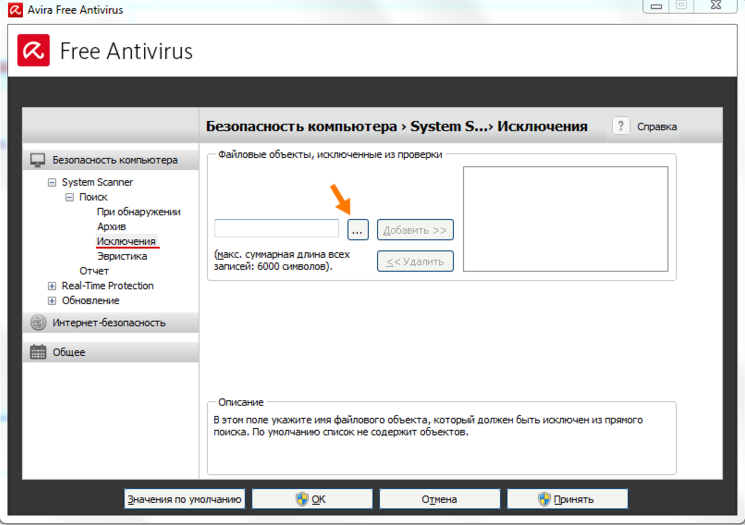Open the Справка help link

[657, 127]
